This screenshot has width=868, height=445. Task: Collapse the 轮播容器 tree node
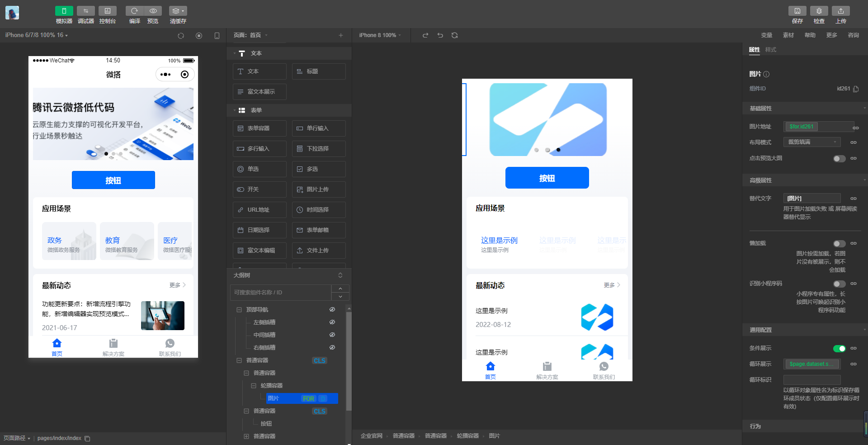[x=254, y=386]
